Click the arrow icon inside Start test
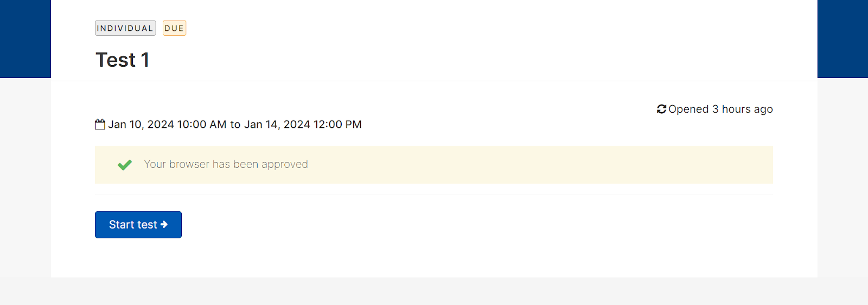 164,224
